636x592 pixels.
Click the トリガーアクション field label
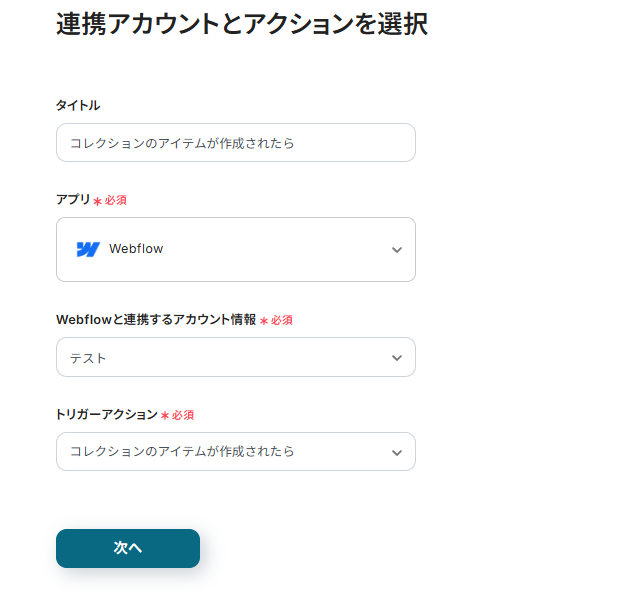click(x=107, y=414)
